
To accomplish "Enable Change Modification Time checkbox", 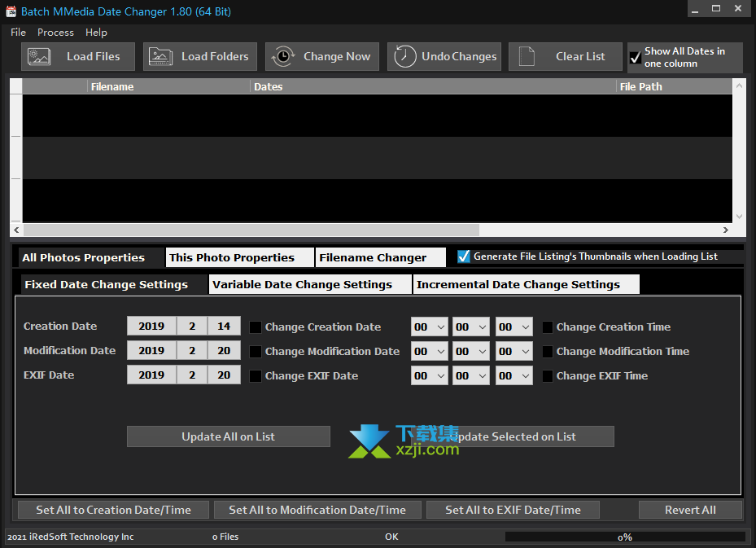I will pyautogui.click(x=547, y=352).
